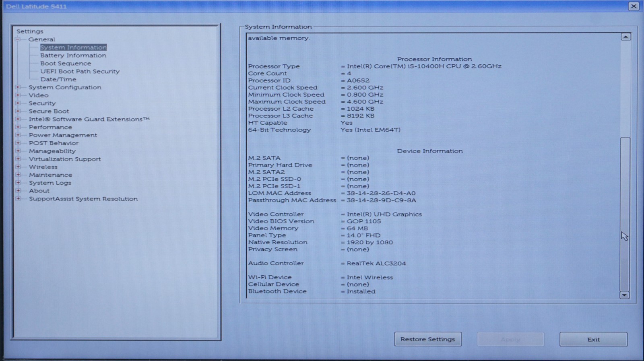This screenshot has width=644, height=361.
Task: Select the Video category
Action: (39, 95)
